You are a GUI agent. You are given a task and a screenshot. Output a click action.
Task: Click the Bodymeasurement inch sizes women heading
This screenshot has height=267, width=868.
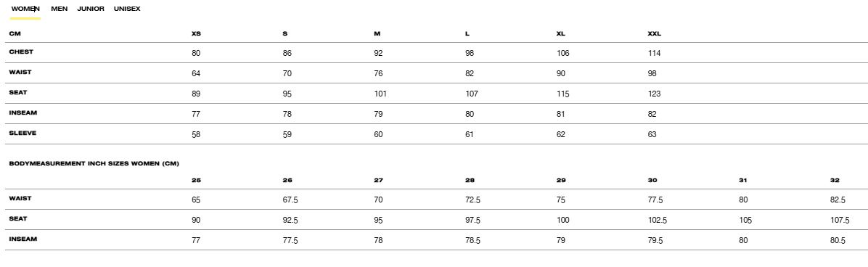(x=94, y=164)
